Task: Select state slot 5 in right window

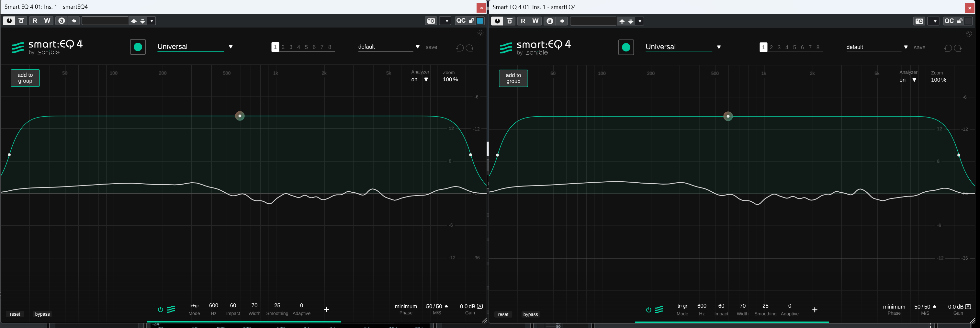Action: [795, 48]
